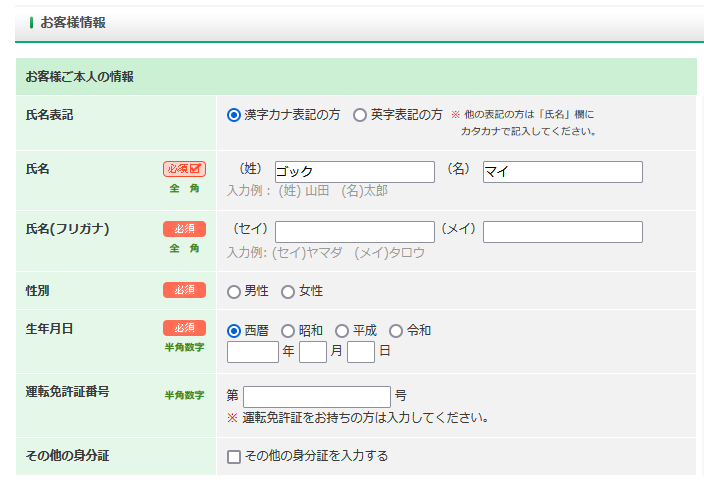Image resolution: width=704 pixels, height=490 pixels.
Task: Click the 必須 badge beside 生年月日
Action: (x=184, y=328)
